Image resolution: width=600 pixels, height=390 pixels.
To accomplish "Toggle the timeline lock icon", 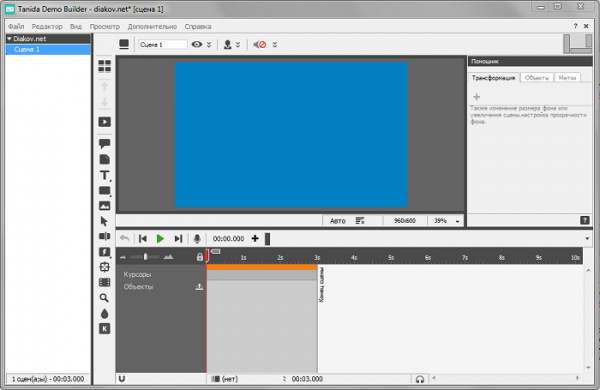I will click(x=200, y=257).
